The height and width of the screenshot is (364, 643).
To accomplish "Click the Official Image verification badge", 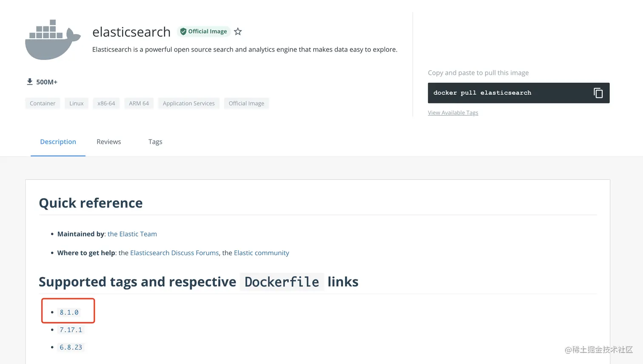I will [x=203, y=31].
